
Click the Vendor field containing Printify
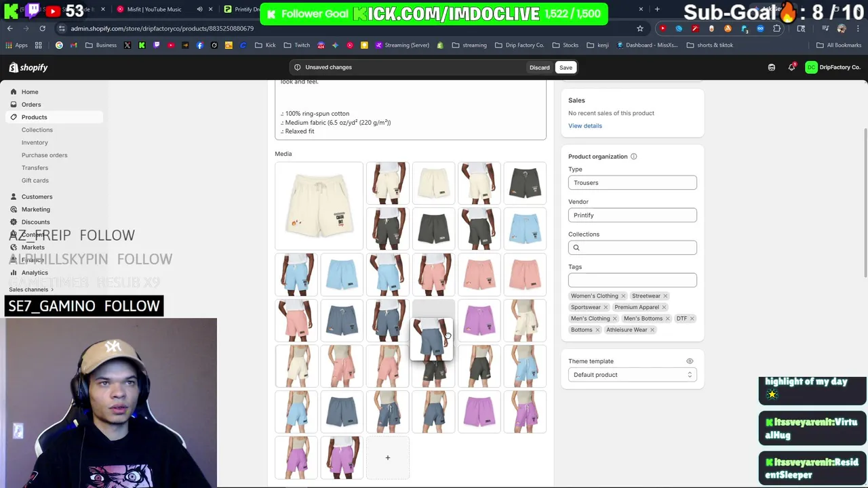pos(632,216)
